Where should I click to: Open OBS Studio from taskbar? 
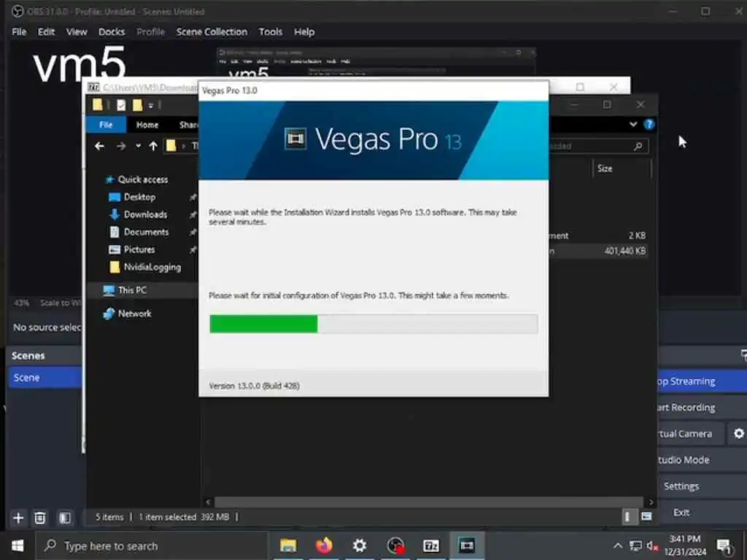click(395, 545)
